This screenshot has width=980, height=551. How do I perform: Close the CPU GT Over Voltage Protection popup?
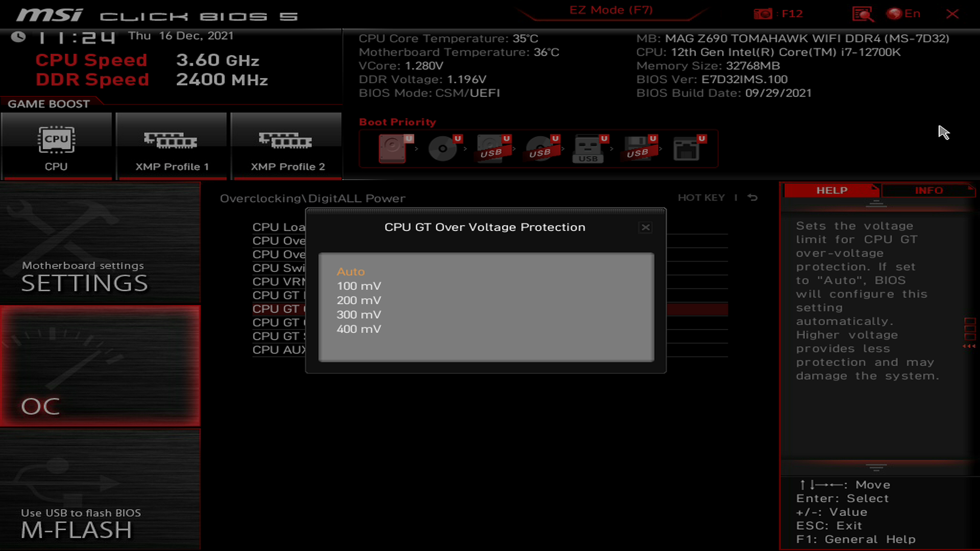point(646,228)
